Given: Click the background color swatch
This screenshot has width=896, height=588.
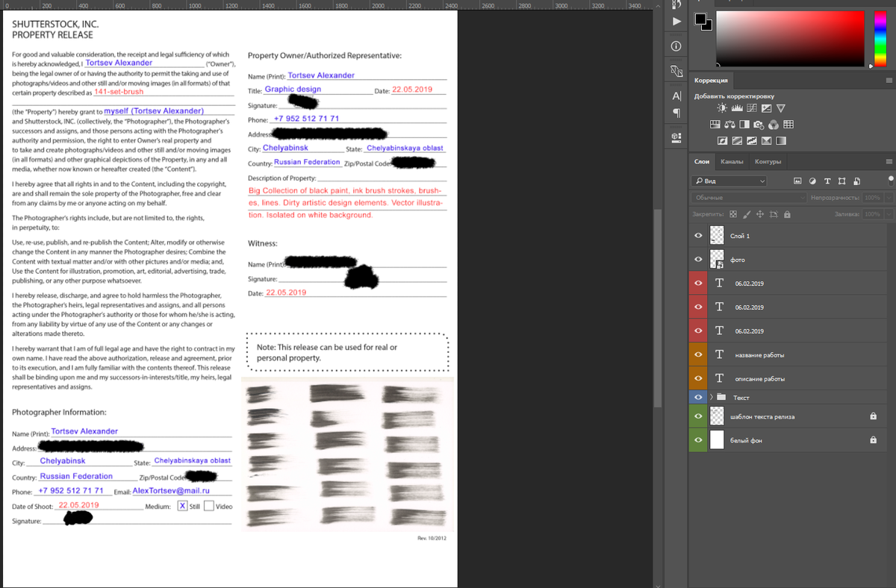Looking at the screenshot, I should click(709, 25).
